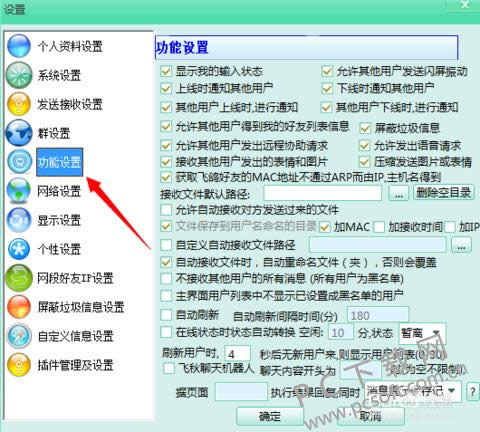
Task: Uncheck 显示我的输入状态 checkbox
Action: [166, 71]
